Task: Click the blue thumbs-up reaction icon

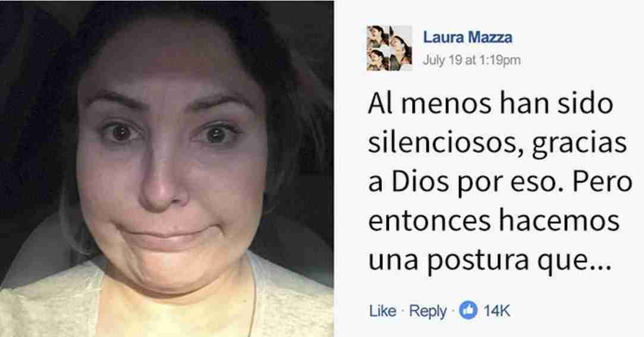Action: click(468, 311)
